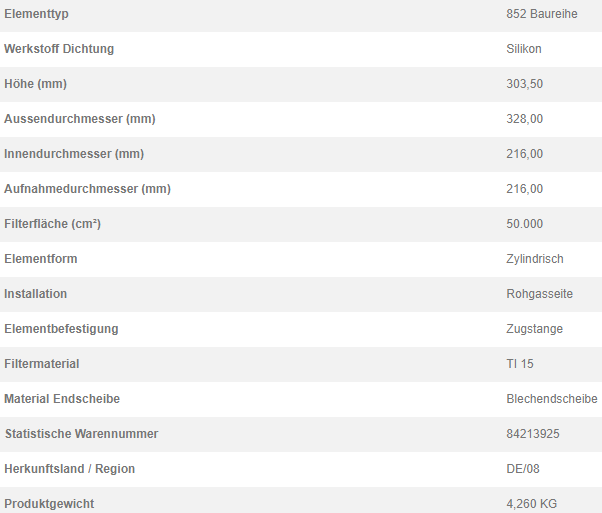Image resolution: width=602 pixels, height=513 pixels.
Task: Click the Innendurchmesser (mm) label
Action: coord(74,154)
